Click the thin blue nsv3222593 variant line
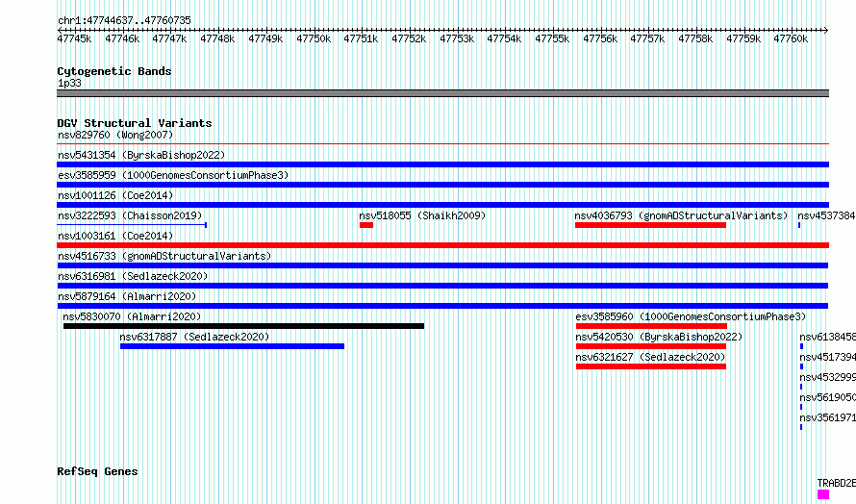This screenshot has width=856, height=504. pos(132,225)
